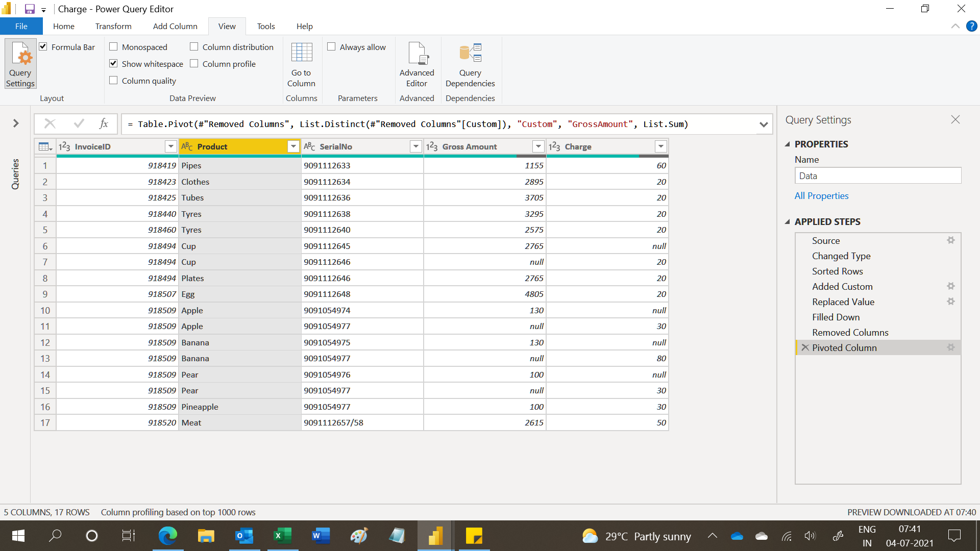
Task: Open Excel from the taskbar
Action: (282, 536)
